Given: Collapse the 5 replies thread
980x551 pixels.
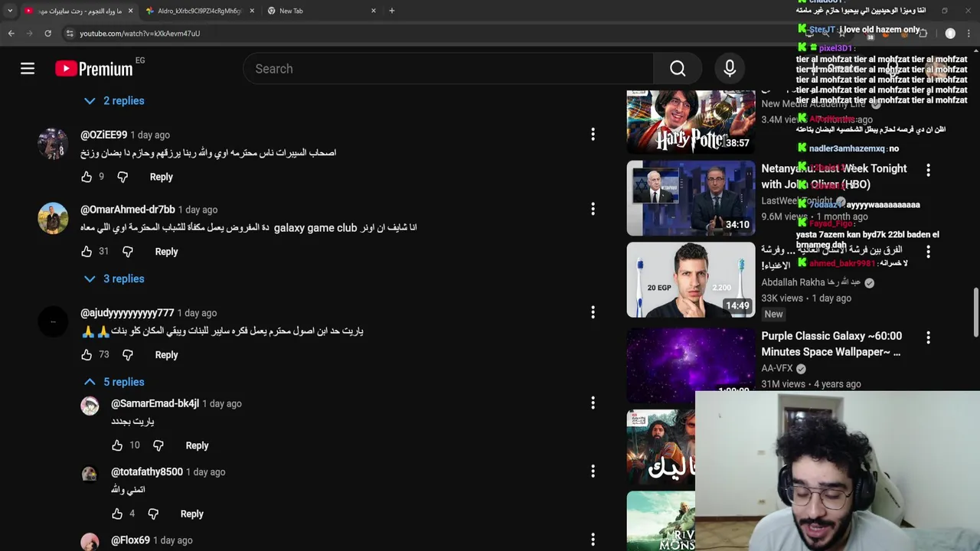Looking at the screenshot, I should click(114, 382).
